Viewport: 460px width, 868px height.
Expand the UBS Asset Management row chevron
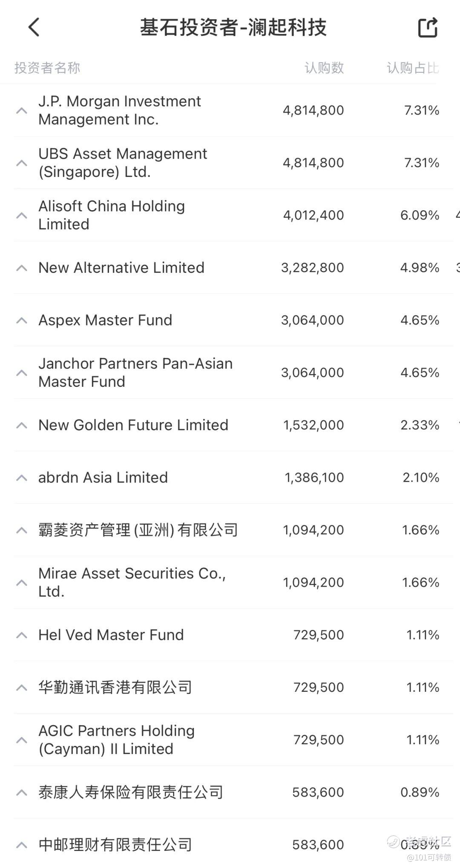point(22,163)
